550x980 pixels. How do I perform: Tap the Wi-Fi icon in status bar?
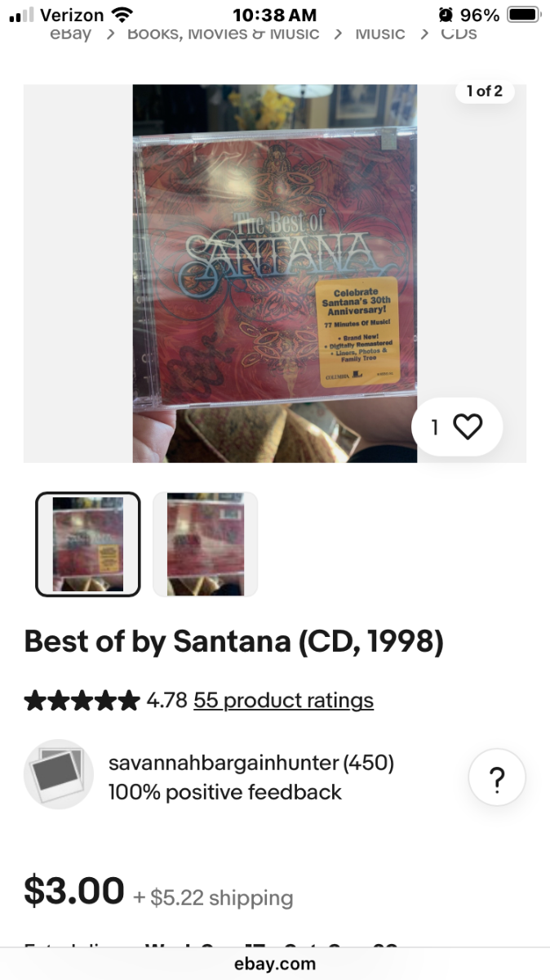tap(122, 15)
